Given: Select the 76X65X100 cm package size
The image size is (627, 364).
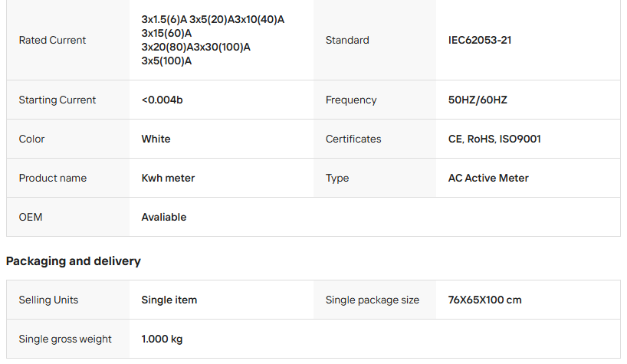Looking at the screenshot, I should pos(484,300).
